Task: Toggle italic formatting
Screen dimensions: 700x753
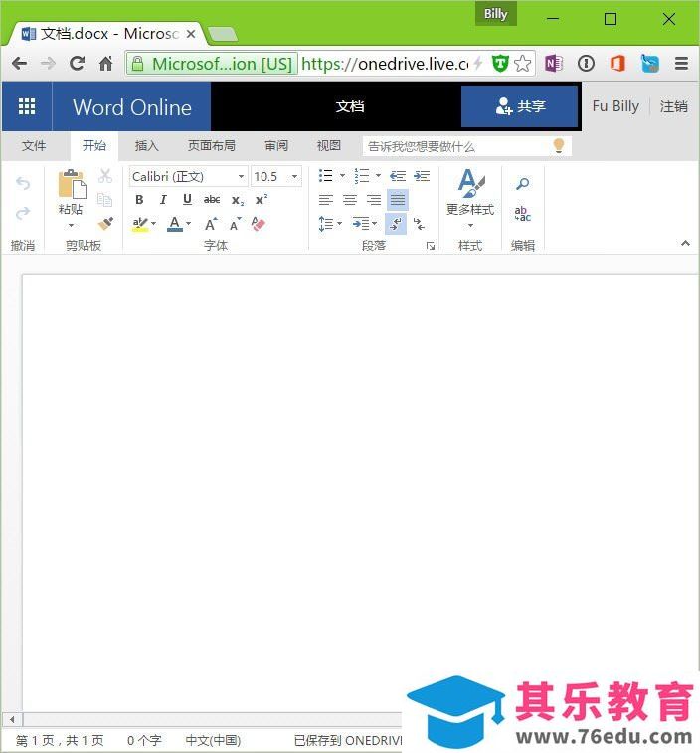Action: click(x=163, y=199)
